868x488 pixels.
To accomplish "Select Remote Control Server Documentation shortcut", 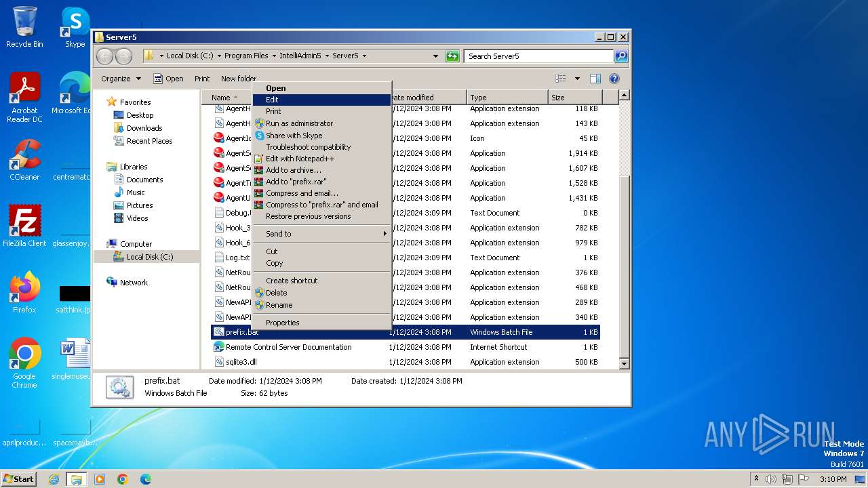I will pos(288,347).
